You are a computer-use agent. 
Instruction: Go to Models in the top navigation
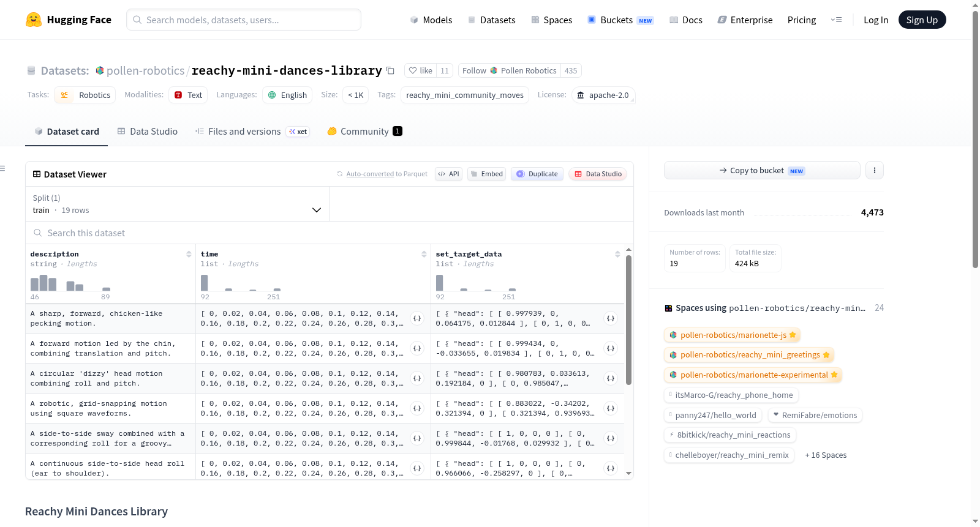pos(431,20)
